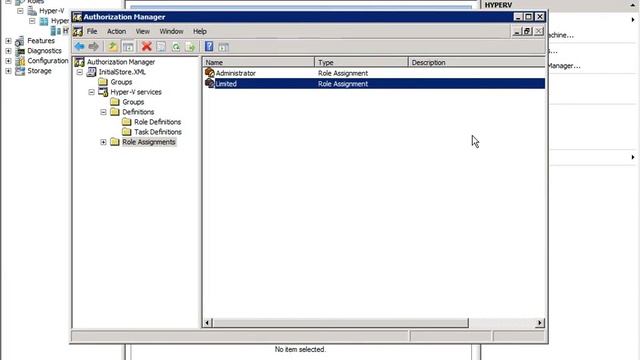
Task: Click the Features icon in Server Manager tree
Action: coord(20,41)
